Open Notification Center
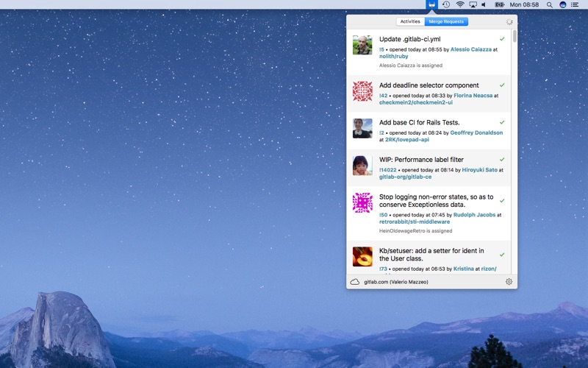 [575, 4]
